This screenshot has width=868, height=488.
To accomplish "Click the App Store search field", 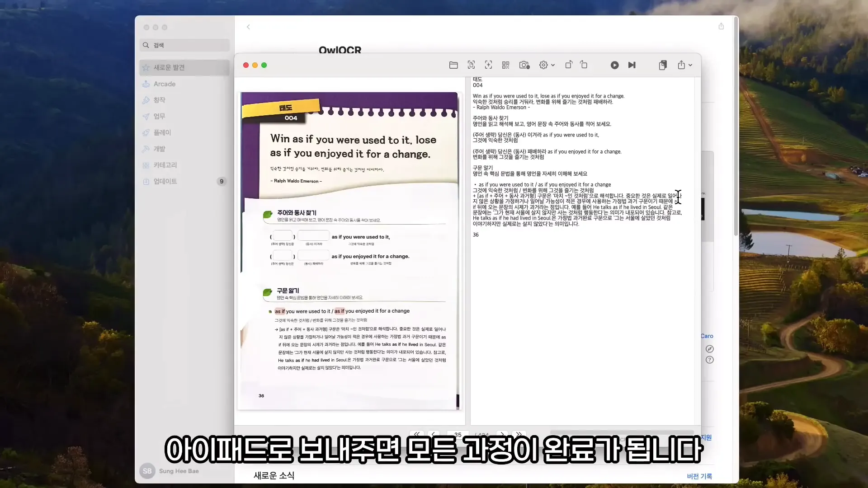I will (x=184, y=45).
